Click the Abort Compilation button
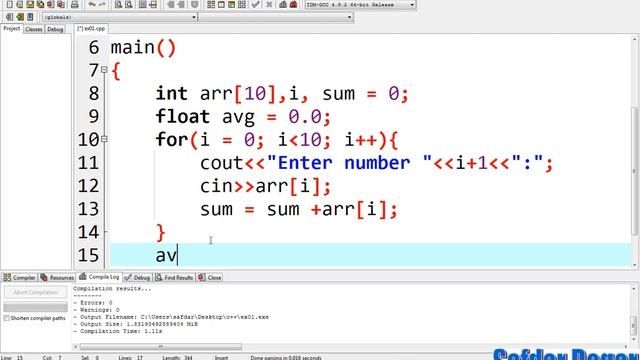 36,292
